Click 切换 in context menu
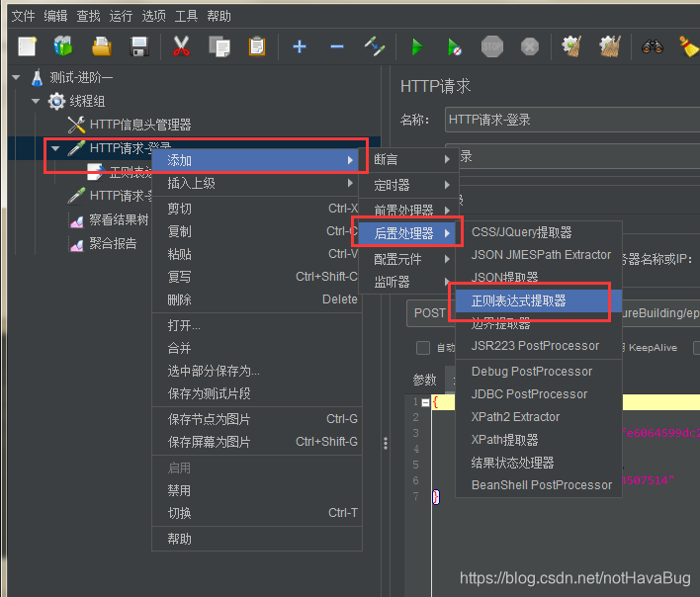Screen dimensions: 700x597 click(256, 513)
